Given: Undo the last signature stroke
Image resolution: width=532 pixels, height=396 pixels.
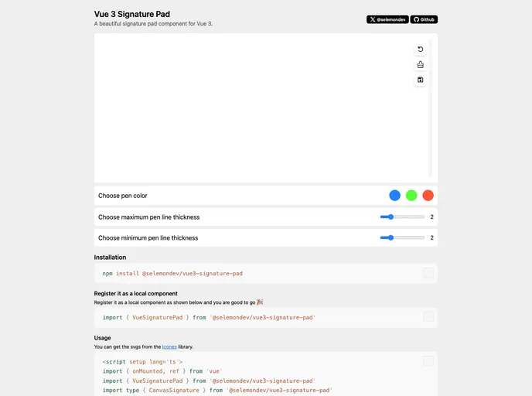Looking at the screenshot, I should tap(420, 49).
